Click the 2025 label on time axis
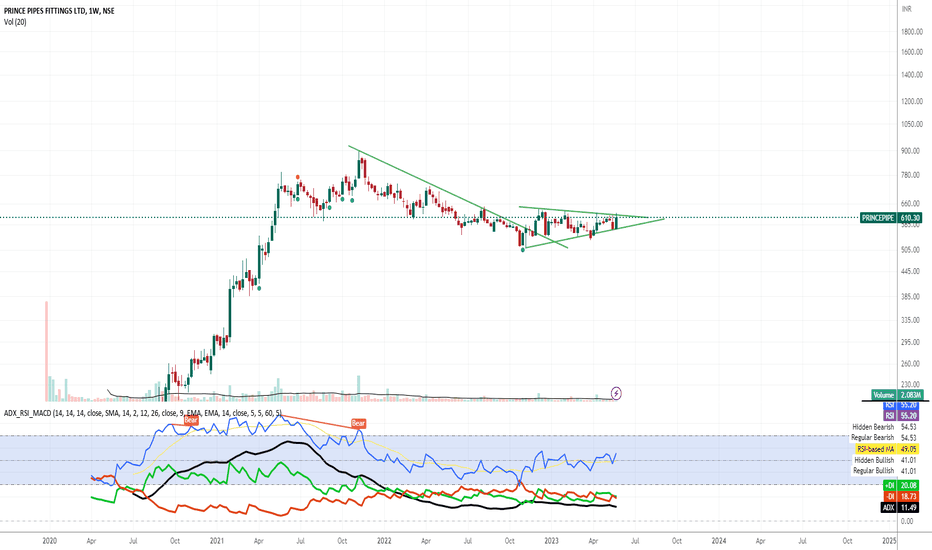The width and height of the screenshot is (932, 550). point(889,541)
